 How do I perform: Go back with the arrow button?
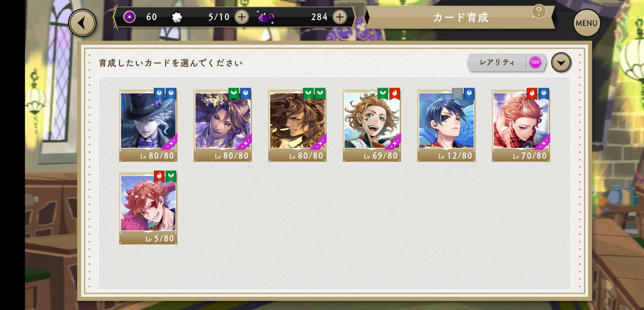[82, 23]
